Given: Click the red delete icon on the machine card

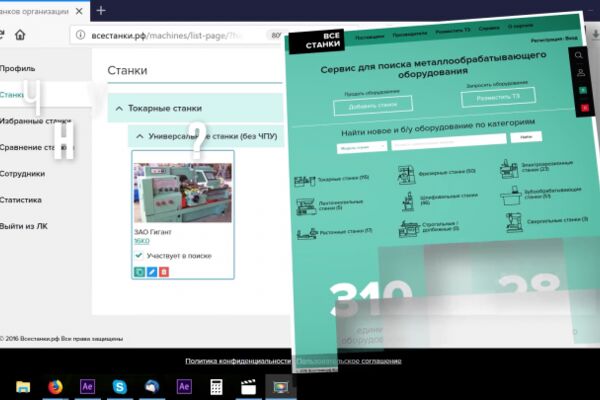Looking at the screenshot, I should (x=164, y=272).
